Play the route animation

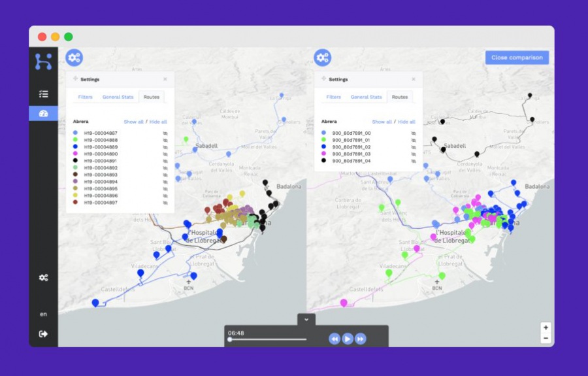(348, 339)
